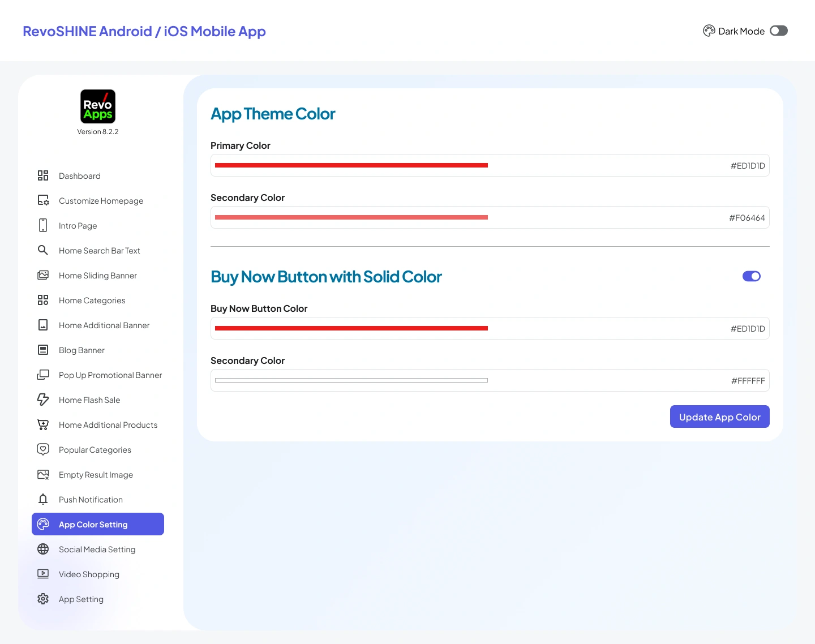Screen dimensions: 815x644
Task: Click the Social Media Setting globe icon
Action: point(43,549)
